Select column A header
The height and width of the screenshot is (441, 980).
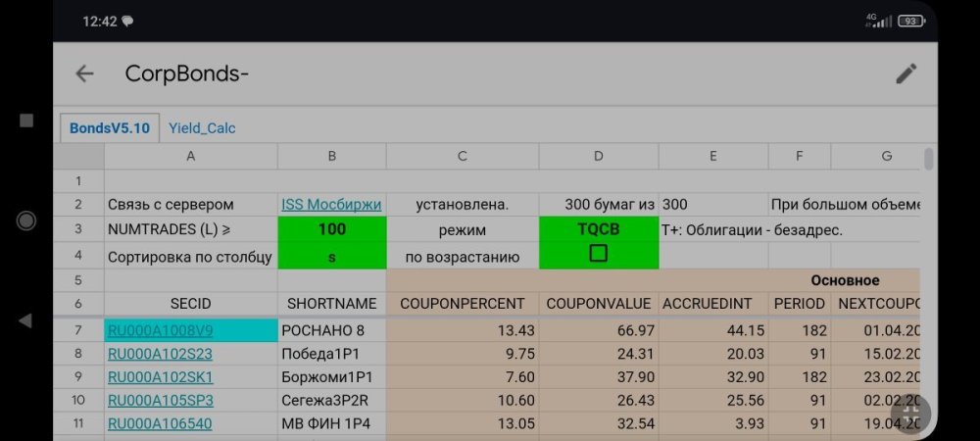tap(191, 156)
